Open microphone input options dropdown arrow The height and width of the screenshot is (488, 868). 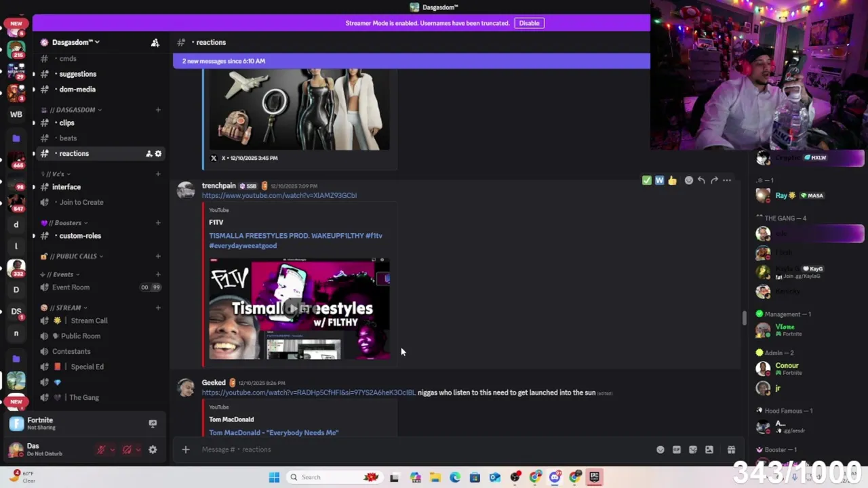pos(113,449)
